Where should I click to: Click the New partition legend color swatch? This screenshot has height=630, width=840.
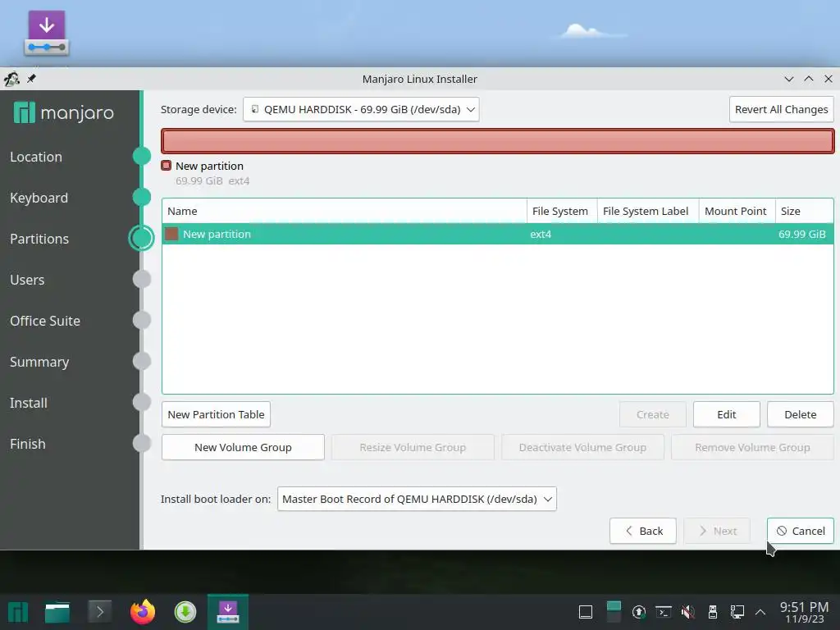[x=166, y=166]
